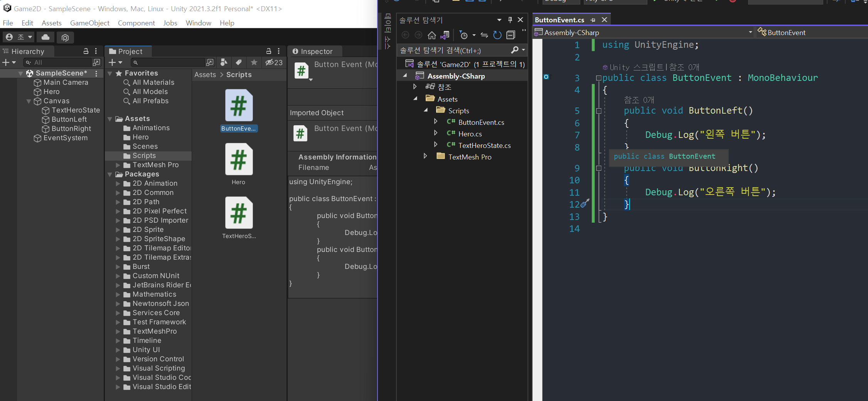The height and width of the screenshot is (401, 868).
Task: Close the ButtonEvent.cs tab
Action: pos(604,20)
